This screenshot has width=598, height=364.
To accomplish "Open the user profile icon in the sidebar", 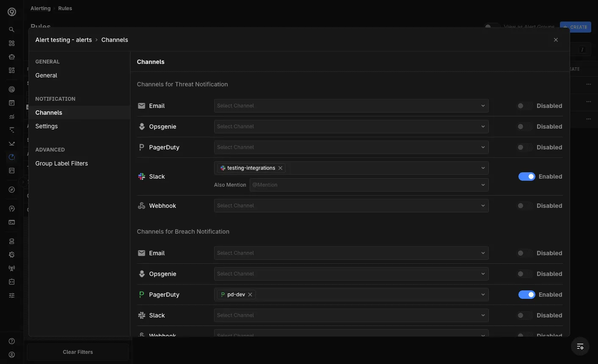I will [12, 355].
